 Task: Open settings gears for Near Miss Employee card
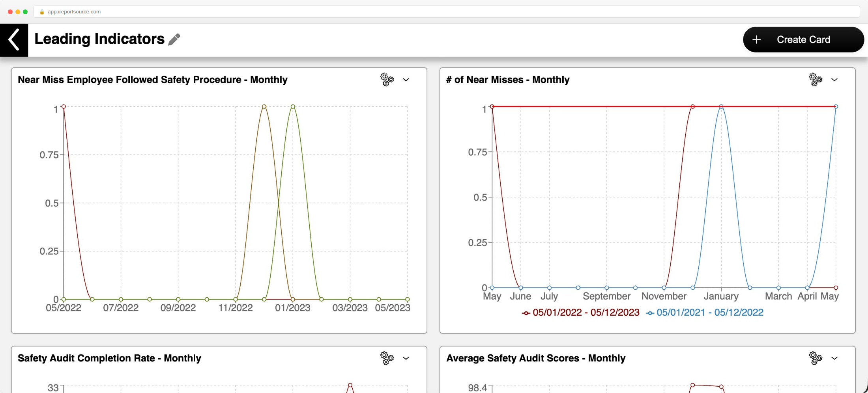point(387,80)
